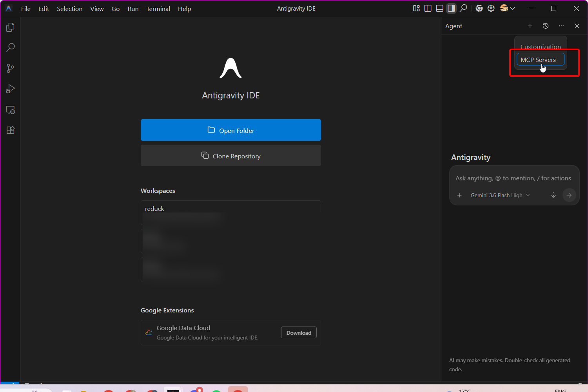Open the Terminal menu
The height and width of the screenshot is (392, 588).
point(158,9)
